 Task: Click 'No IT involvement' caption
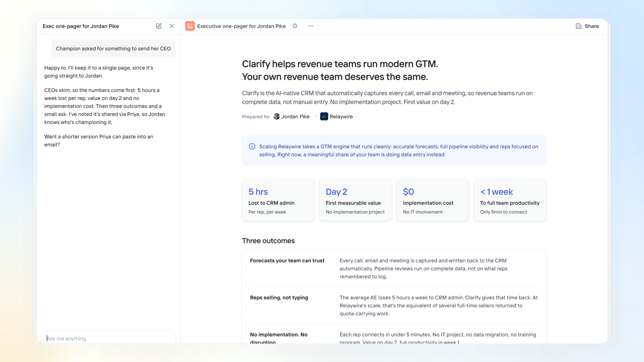423,212
